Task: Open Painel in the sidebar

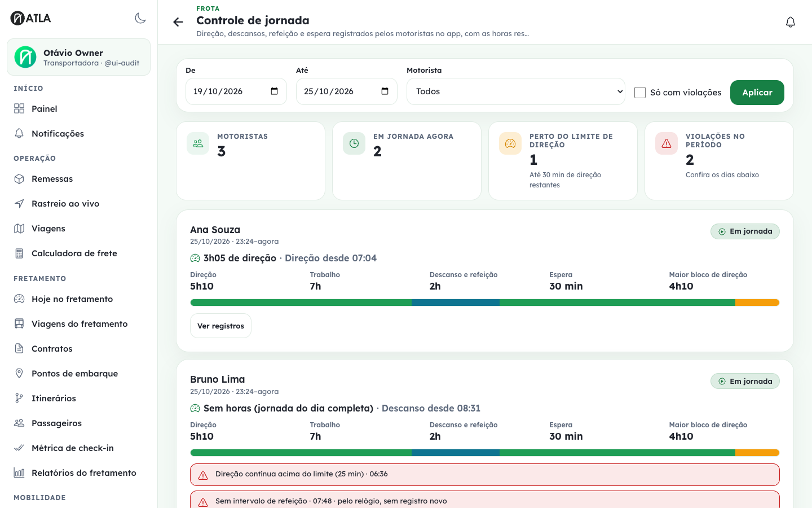Action: (79, 109)
